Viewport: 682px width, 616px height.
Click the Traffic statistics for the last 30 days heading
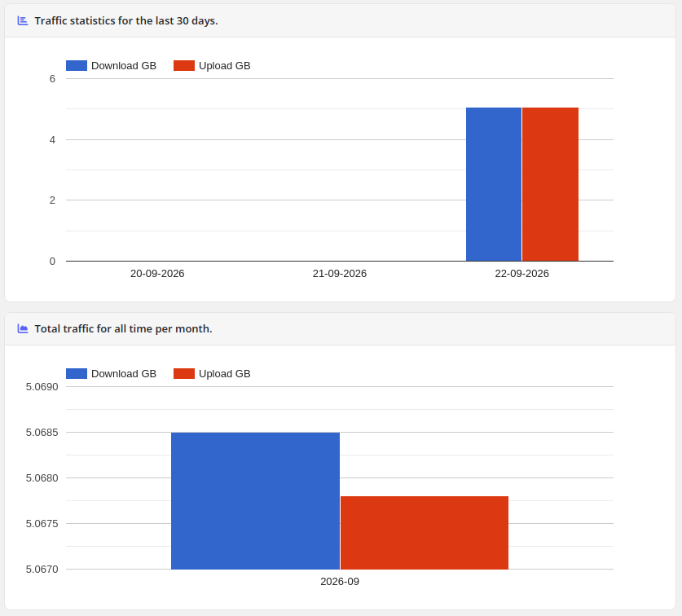(126, 21)
